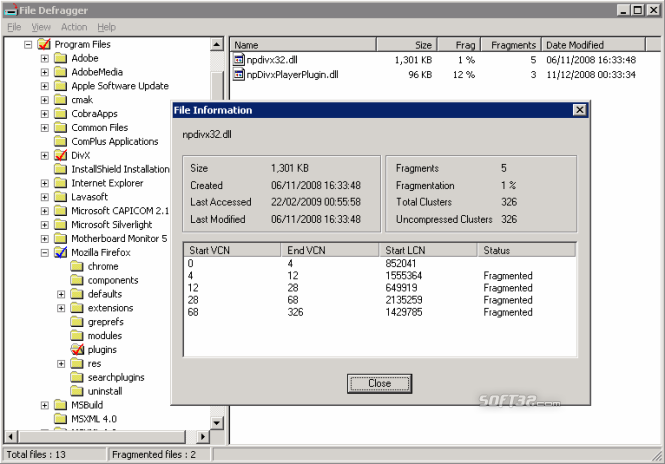This screenshot has height=464, width=665.
Task: Toggle the Mozilla Firefox blue check mark
Action: (61, 252)
